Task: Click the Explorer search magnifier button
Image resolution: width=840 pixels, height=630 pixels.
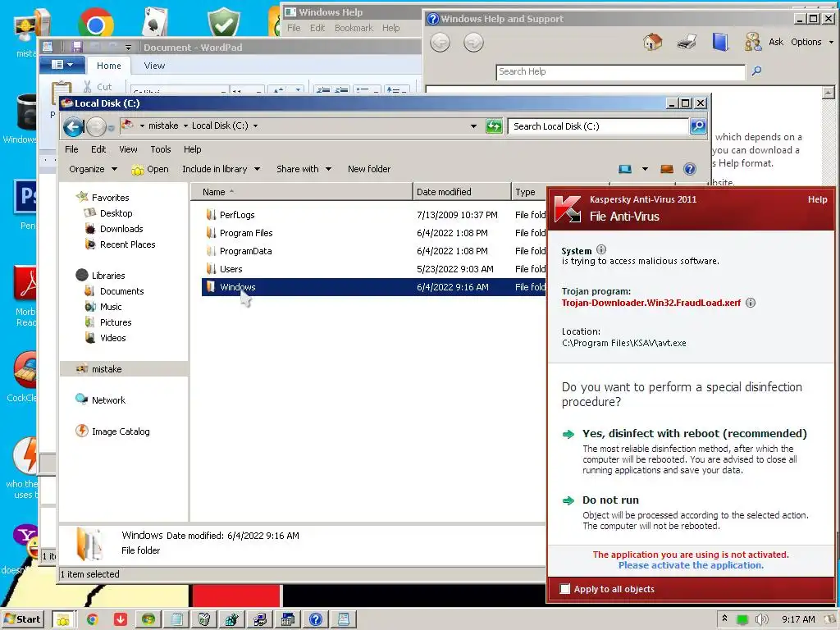Action: click(697, 126)
